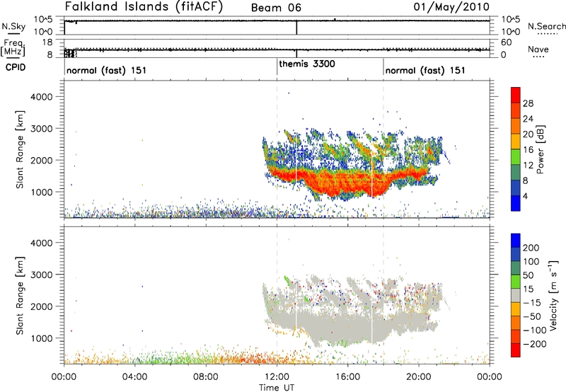Click the 'themis 3300' CPID label
The width and height of the screenshot is (566, 392).
(x=307, y=64)
